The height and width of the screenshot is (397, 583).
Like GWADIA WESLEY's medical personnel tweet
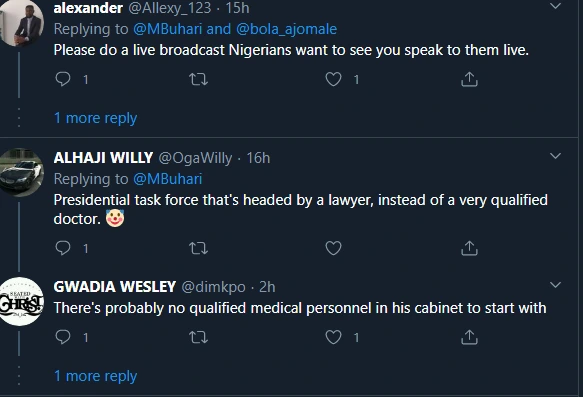coord(333,337)
